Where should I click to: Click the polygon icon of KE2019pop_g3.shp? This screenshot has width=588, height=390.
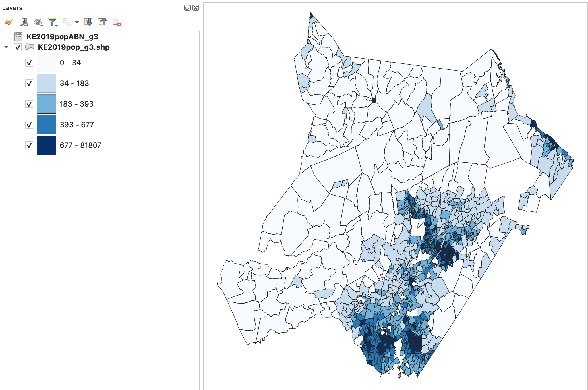(x=30, y=47)
